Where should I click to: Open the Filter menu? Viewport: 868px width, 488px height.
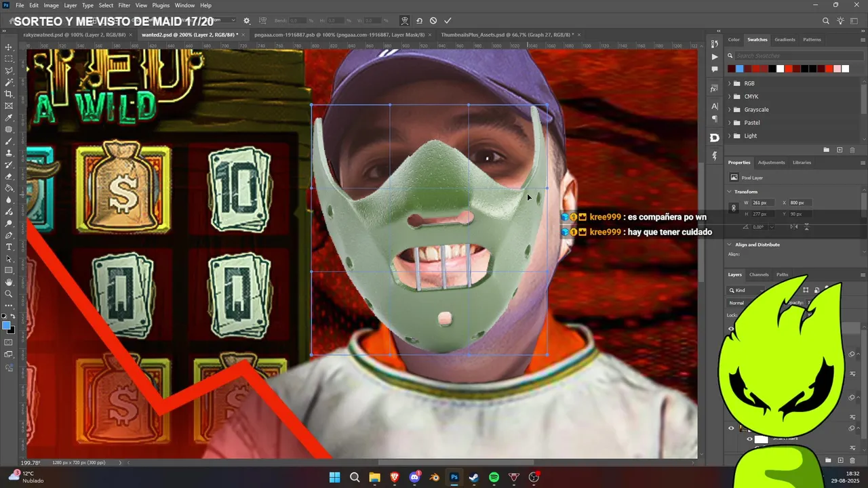point(124,5)
